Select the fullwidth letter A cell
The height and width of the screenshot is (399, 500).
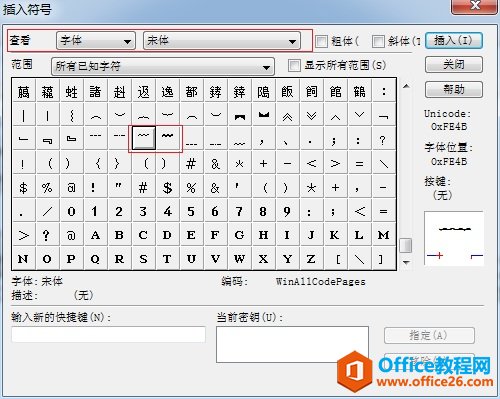pyautogui.click(x=96, y=234)
